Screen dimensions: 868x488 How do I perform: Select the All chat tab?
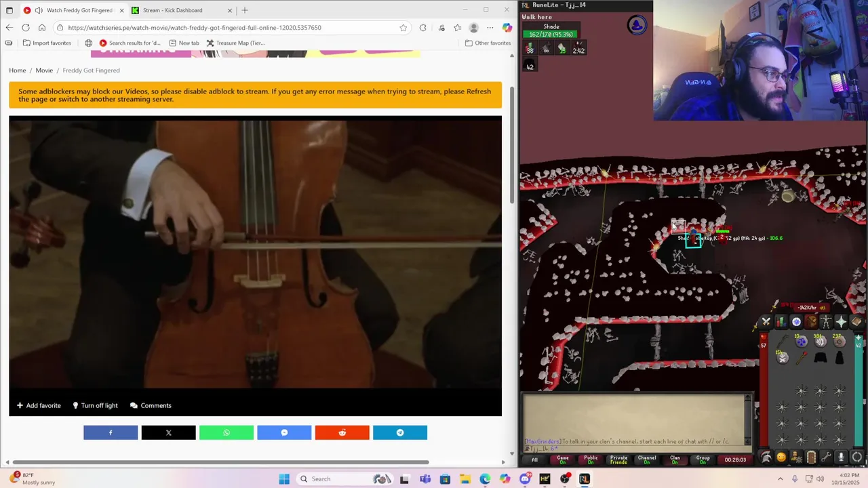click(x=534, y=460)
